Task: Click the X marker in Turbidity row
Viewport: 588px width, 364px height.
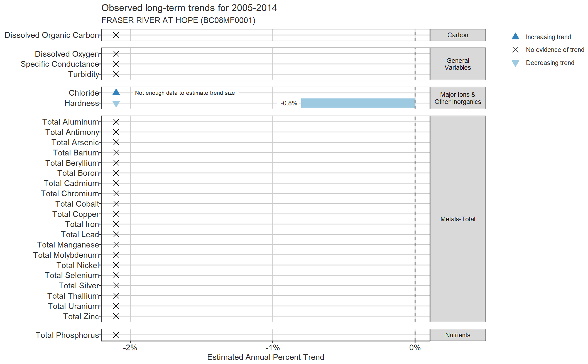Action: tap(116, 74)
